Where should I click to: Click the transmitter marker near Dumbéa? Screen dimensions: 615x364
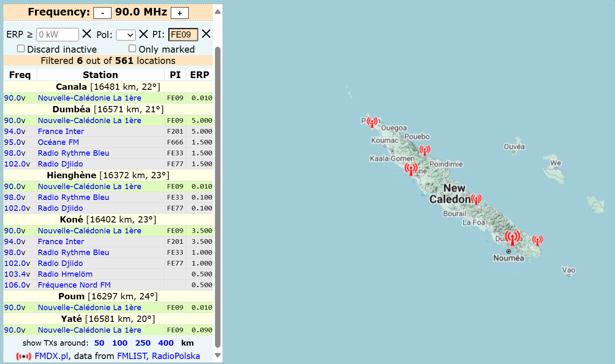coord(512,238)
